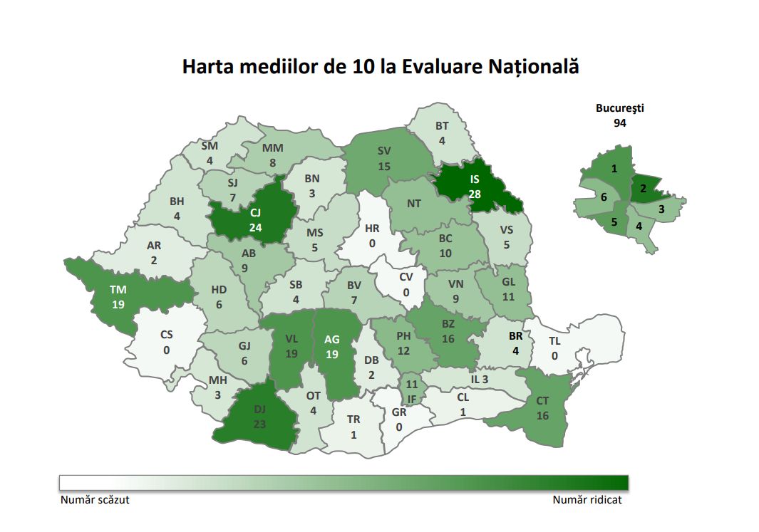Click Bucharest sector 1 on the inset map
Screen dimensions: 759x532
coord(611,168)
